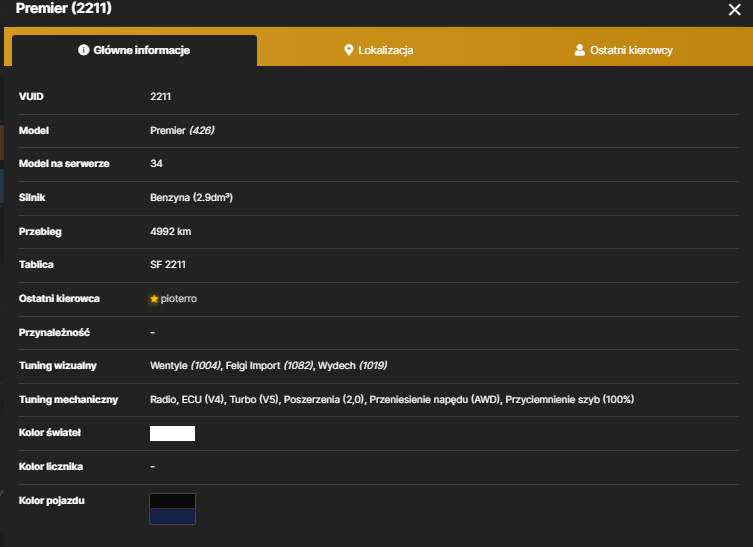This screenshot has height=547, width=753.
Task: Close the Premier (2211) dialog
Action: pos(734,10)
